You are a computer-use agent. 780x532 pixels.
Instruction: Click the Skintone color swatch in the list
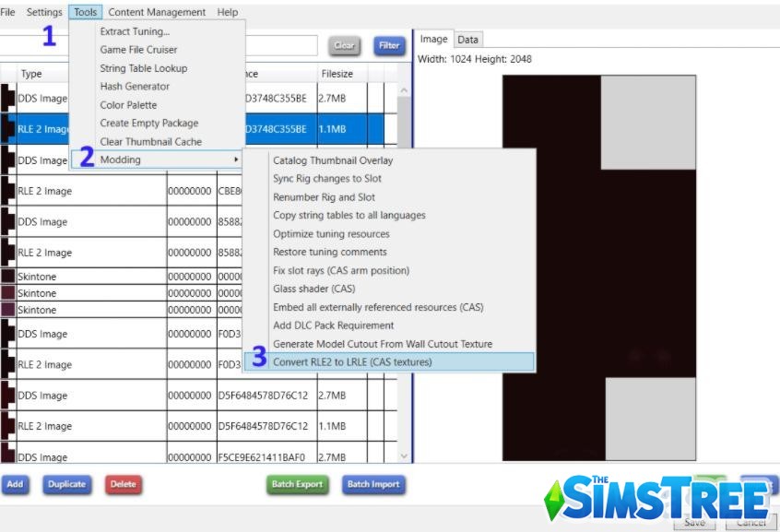pyautogui.click(x=6, y=276)
